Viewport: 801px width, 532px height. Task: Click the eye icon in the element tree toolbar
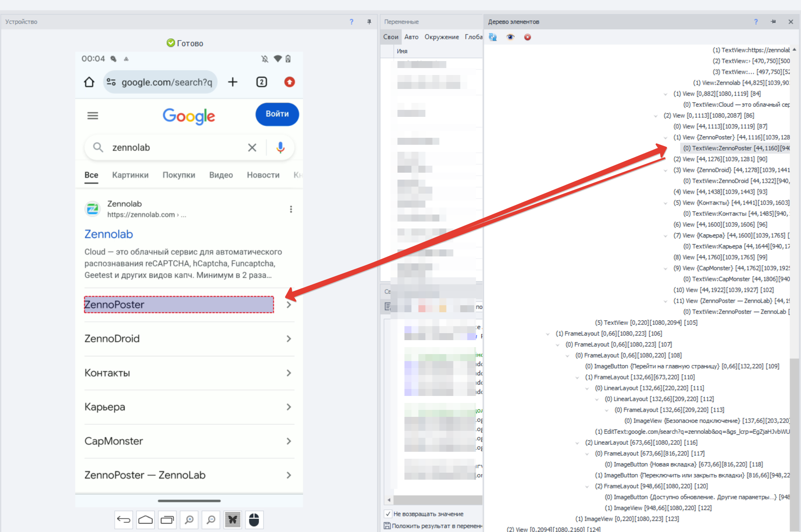pos(510,37)
